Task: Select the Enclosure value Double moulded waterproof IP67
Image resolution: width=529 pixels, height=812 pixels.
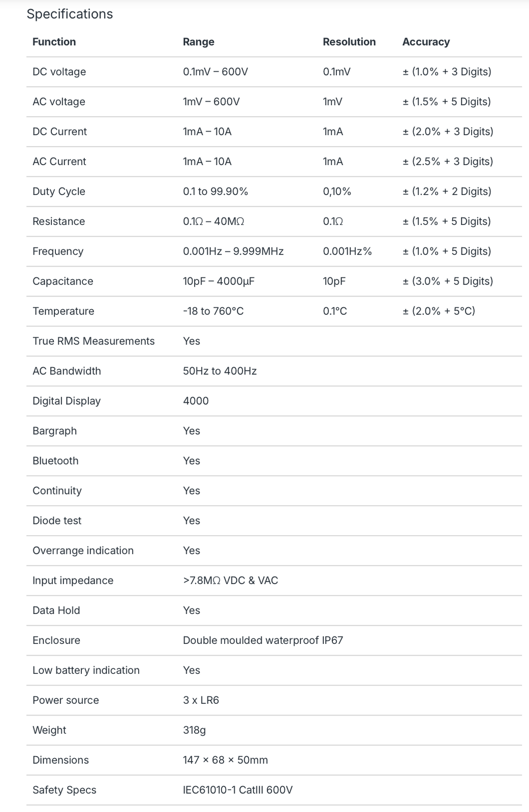Action: tap(263, 640)
